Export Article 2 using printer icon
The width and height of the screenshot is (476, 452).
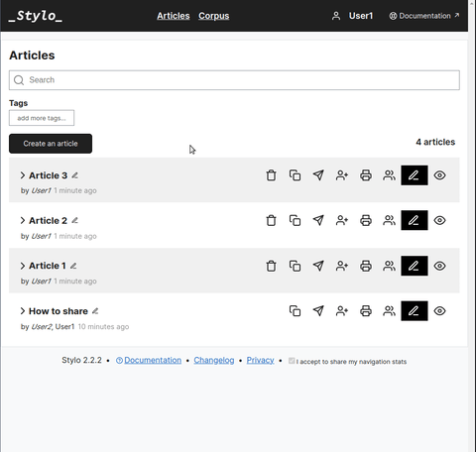[366, 220]
